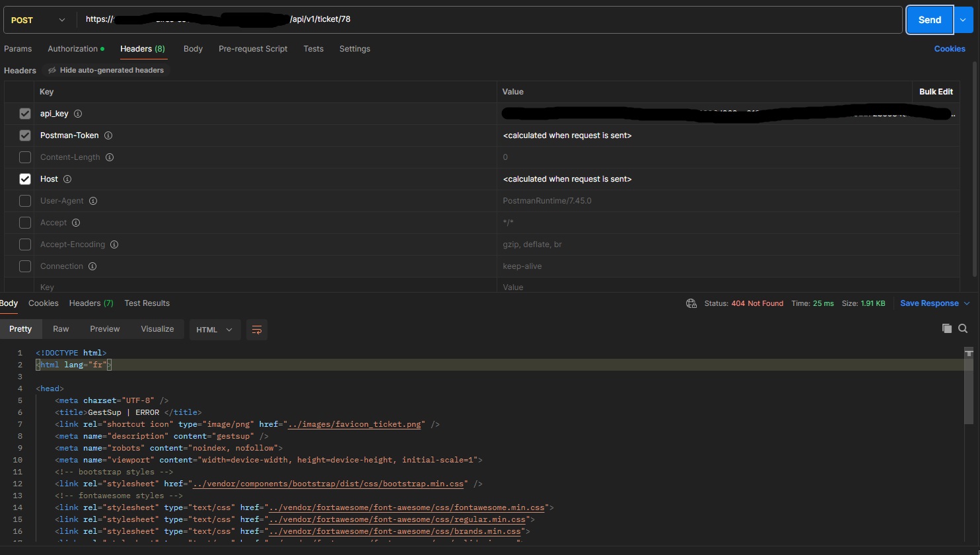Open the Raw response view tab
The width and height of the screenshot is (980, 555).
[61, 329]
